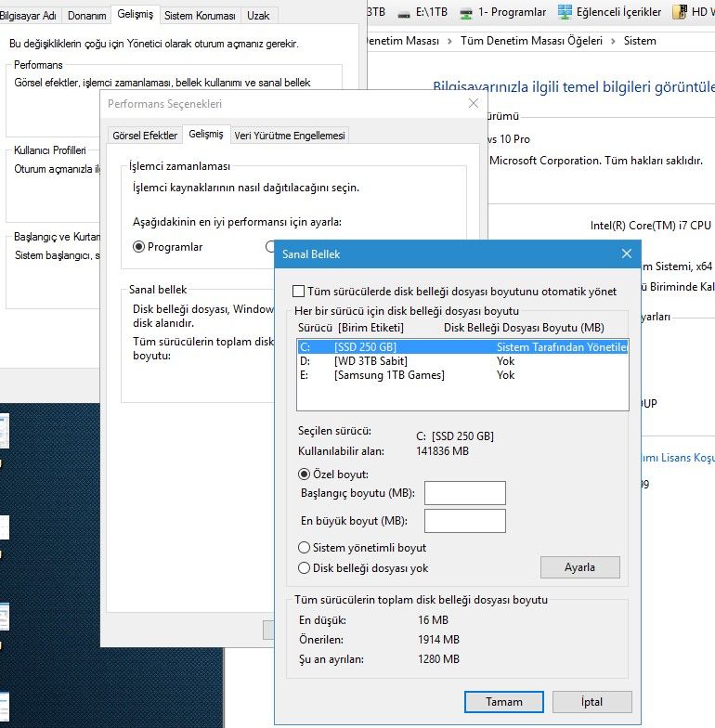The height and width of the screenshot is (728, 715).
Task: Click the Sürücü [Birim Etiketi] column header
Action: [x=351, y=328]
